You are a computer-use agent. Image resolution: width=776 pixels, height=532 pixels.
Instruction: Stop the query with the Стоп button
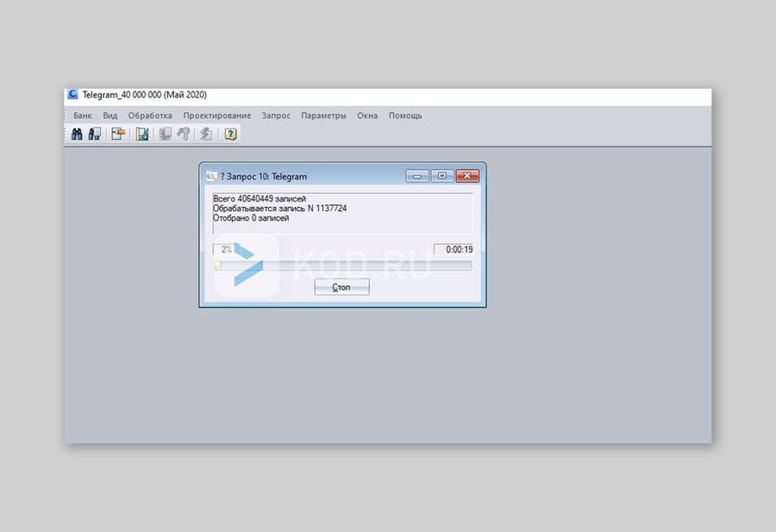click(x=341, y=287)
